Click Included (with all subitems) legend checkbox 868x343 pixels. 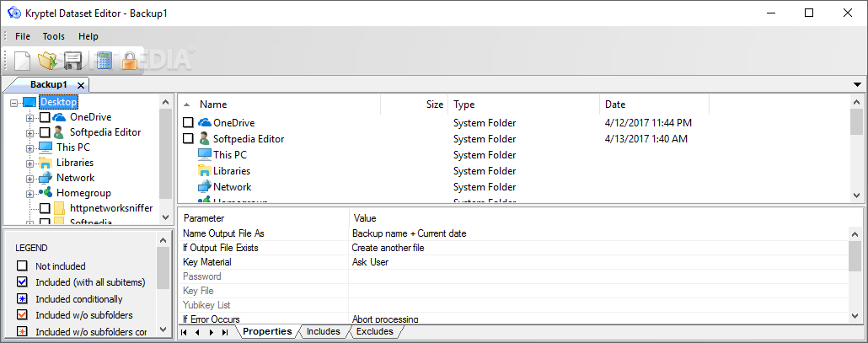pos(22,282)
